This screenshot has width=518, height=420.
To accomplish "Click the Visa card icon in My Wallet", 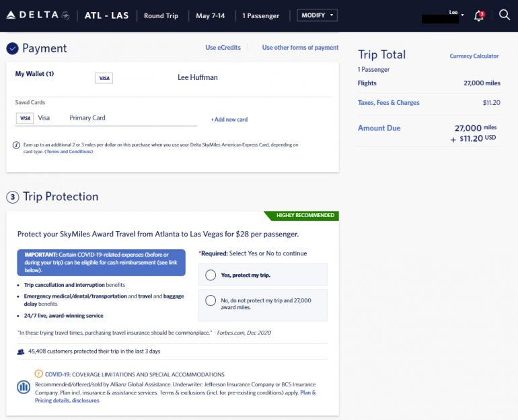I will [x=104, y=78].
